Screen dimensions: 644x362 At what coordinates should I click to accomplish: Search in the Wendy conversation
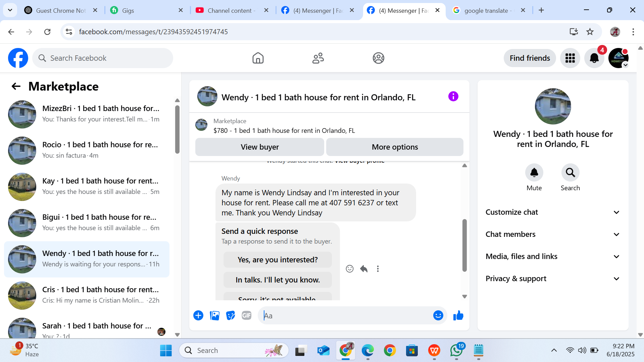tap(570, 172)
